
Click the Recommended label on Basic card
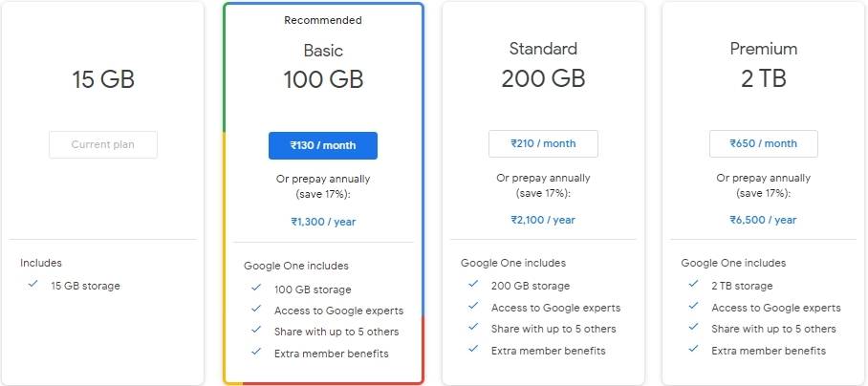point(323,20)
